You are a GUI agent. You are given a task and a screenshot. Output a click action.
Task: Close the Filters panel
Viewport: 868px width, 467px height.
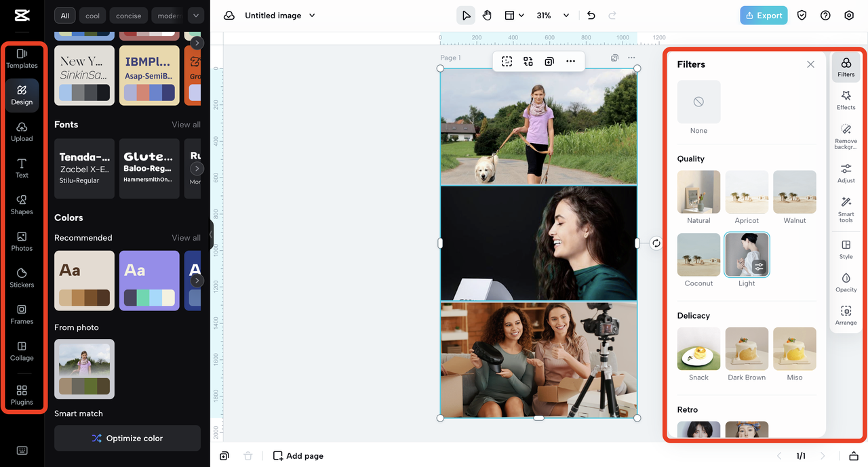pyautogui.click(x=810, y=64)
